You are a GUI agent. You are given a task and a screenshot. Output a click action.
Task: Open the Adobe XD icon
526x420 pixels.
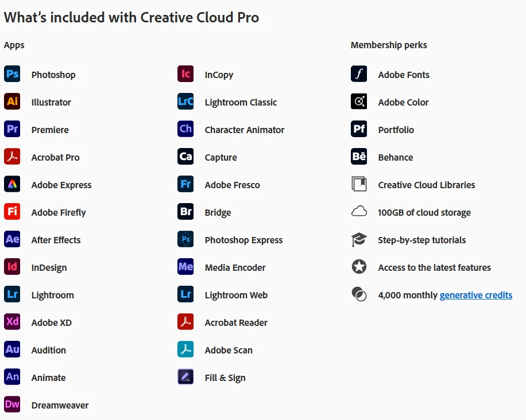(12, 321)
